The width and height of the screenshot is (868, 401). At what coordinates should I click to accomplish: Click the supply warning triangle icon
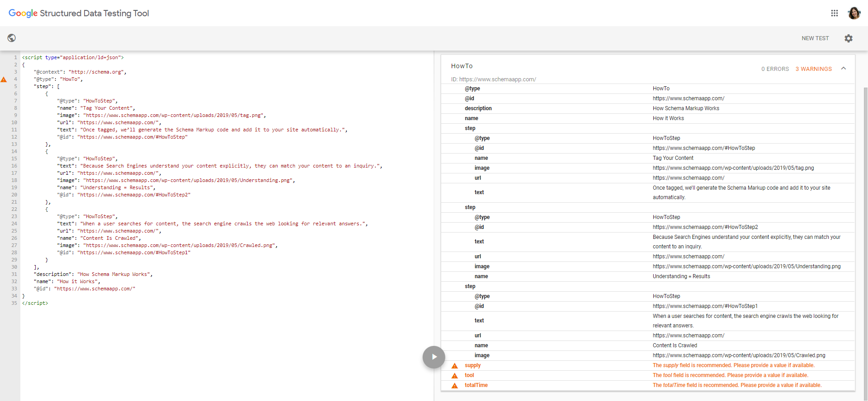pyautogui.click(x=455, y=366)
